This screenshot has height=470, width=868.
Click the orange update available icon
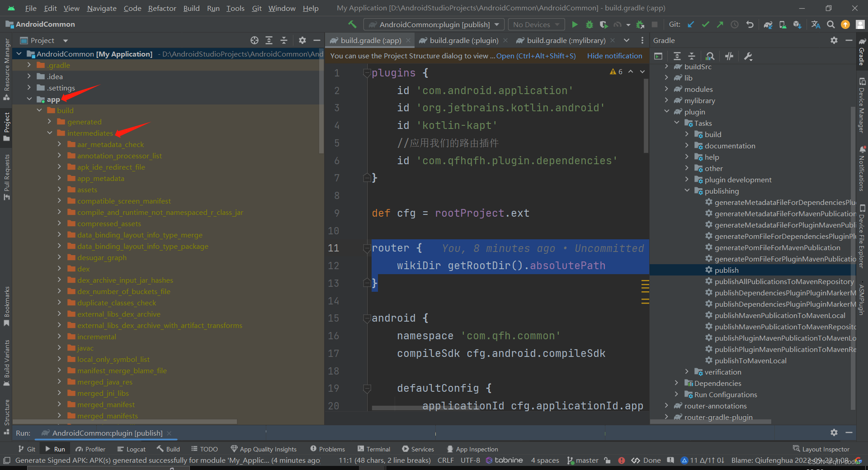click(x=845, y=24)
